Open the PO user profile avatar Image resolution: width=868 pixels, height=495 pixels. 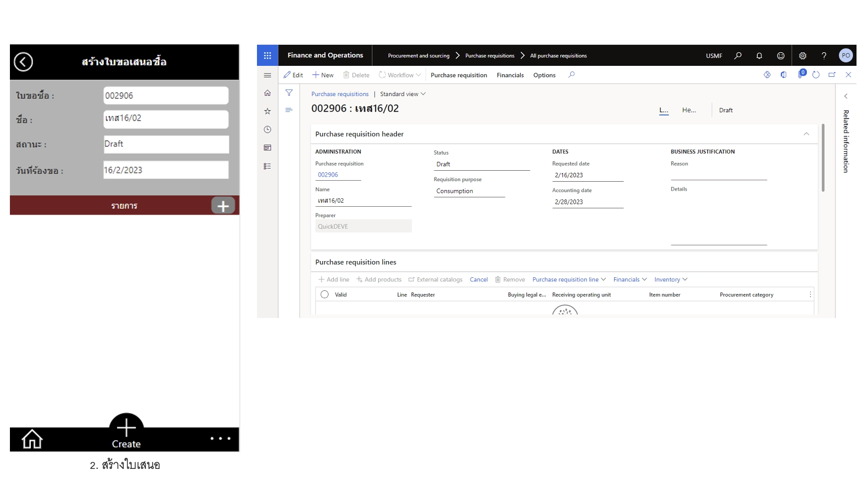coord(846,55)
